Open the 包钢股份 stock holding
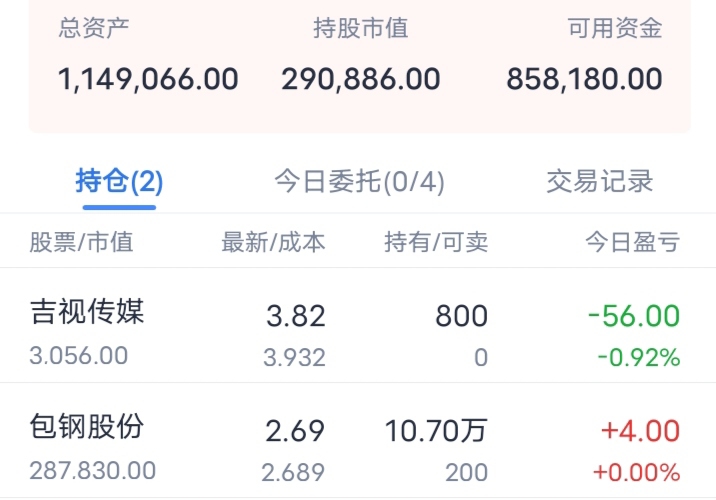 (x=88, y=427)
